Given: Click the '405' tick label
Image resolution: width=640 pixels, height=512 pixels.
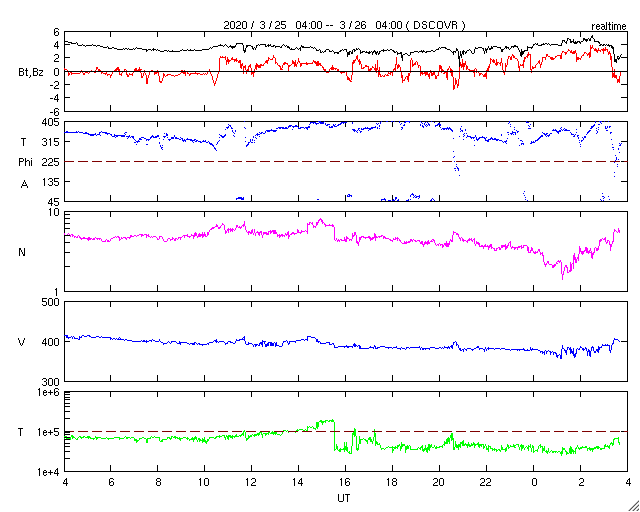Looking at the screenshot, I should [x=52, y=122].
